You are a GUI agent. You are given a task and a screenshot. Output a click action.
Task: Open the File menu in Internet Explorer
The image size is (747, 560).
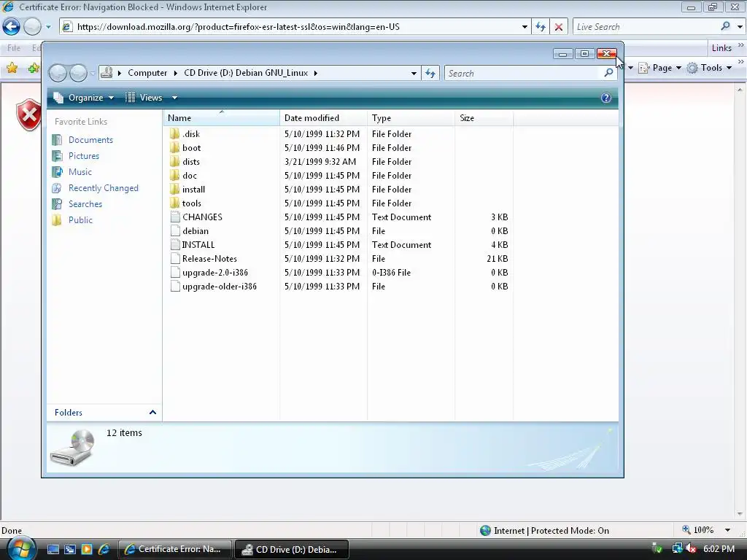[13, 47]
